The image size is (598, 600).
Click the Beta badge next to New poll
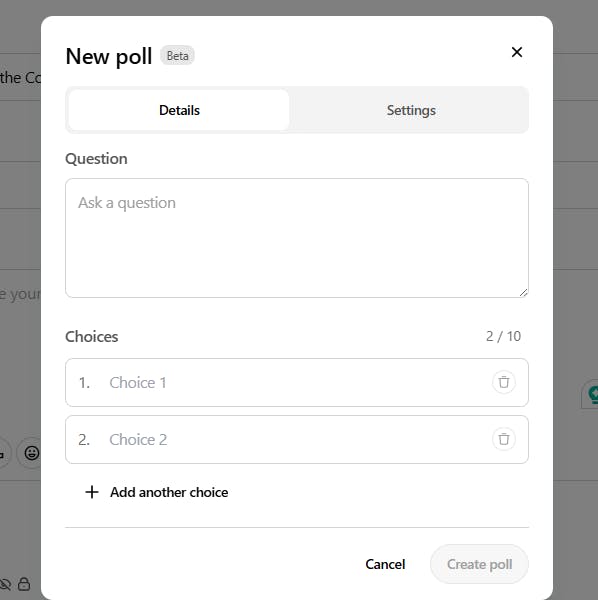[177, 56]
